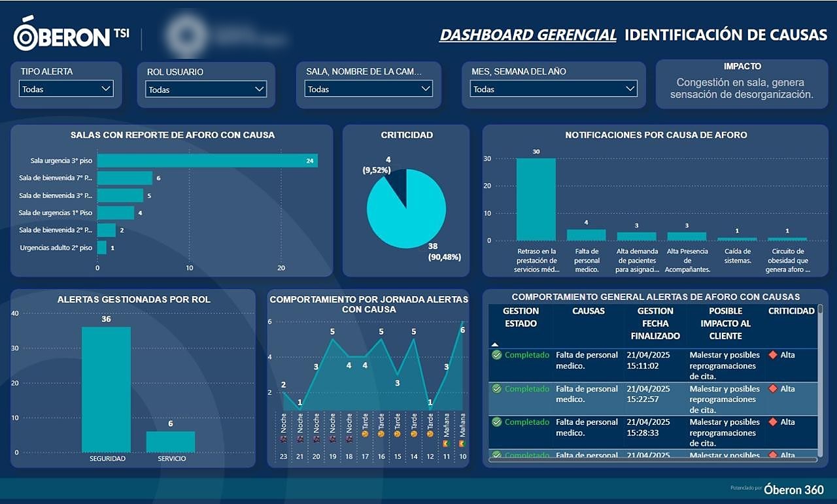Click Completado check icon for 15:28:33 row

tap(496, 422)
